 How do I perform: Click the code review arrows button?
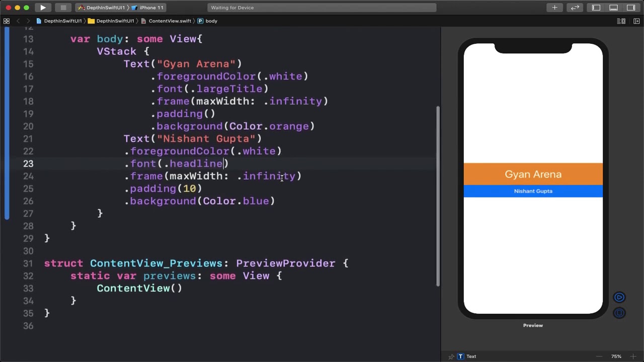click(x=575, y=8)
